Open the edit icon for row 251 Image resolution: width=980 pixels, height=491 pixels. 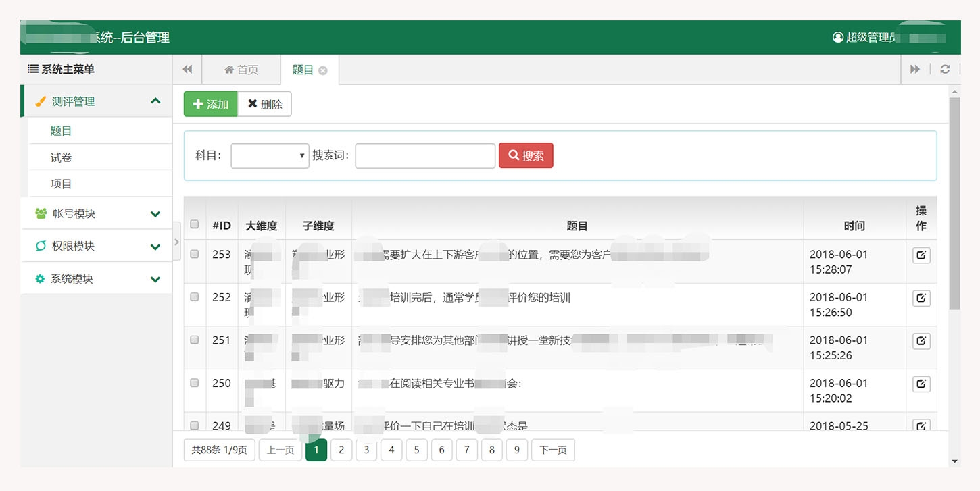click(921, 341)
